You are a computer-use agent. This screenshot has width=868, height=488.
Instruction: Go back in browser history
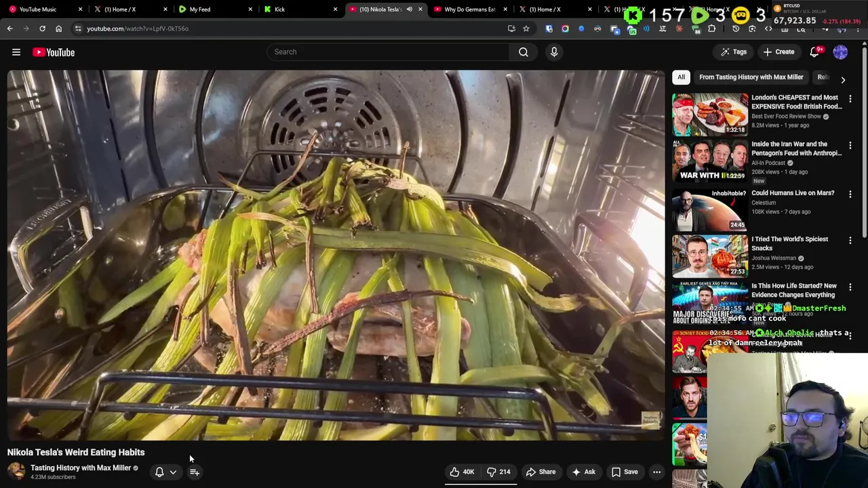(9, 28)
